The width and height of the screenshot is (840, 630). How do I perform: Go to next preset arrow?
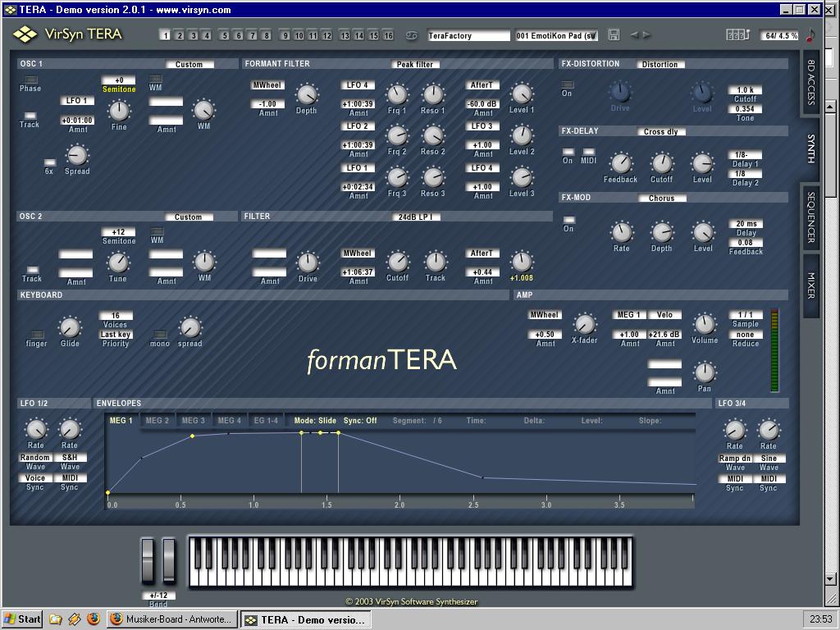pyautogui.click(x=647, y=34)
